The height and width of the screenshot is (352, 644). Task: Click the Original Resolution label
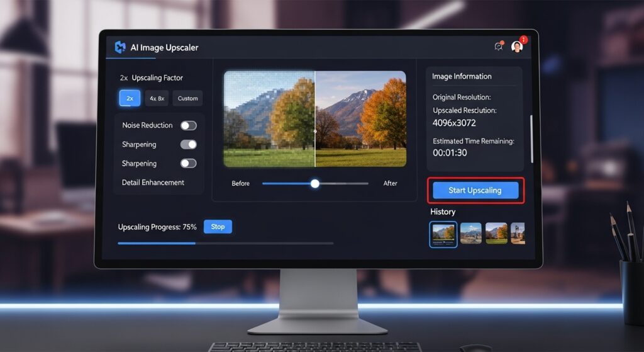click(462, 98)
